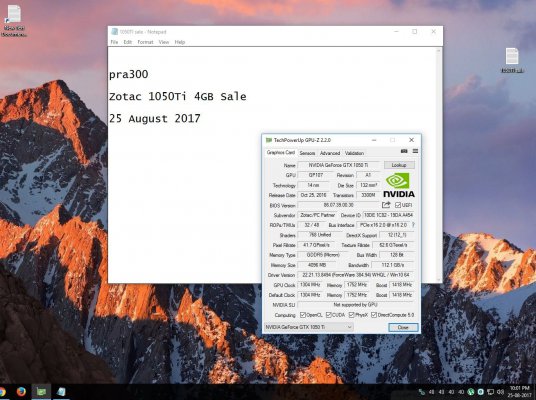536x400 pixels.
Task: Switch to the Advanced tab
Action: pyautogui.click(x=330, y=153)
